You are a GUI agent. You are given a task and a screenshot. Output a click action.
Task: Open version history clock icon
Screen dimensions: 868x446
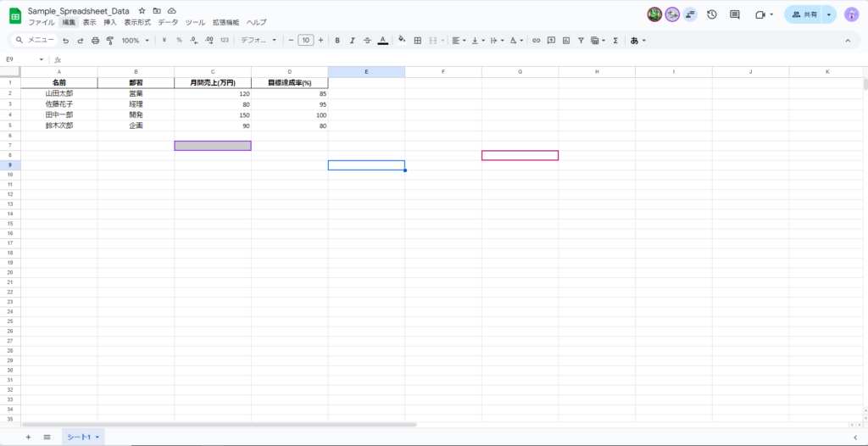(x=711, y=14)
